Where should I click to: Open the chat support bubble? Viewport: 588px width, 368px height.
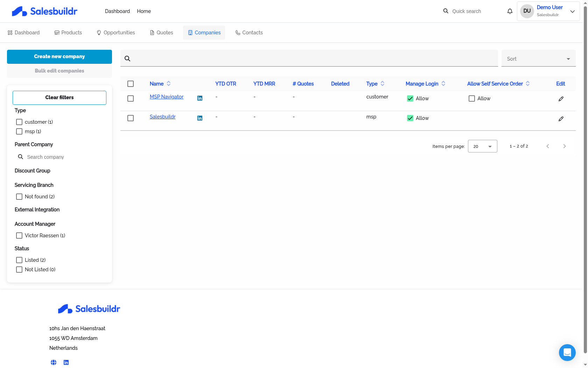point(567,352)
